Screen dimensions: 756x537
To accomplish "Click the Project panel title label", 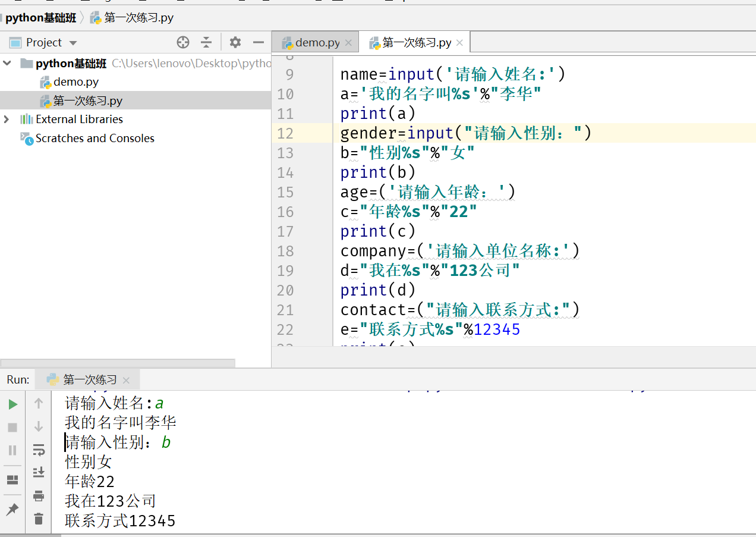I will (44, 43).
